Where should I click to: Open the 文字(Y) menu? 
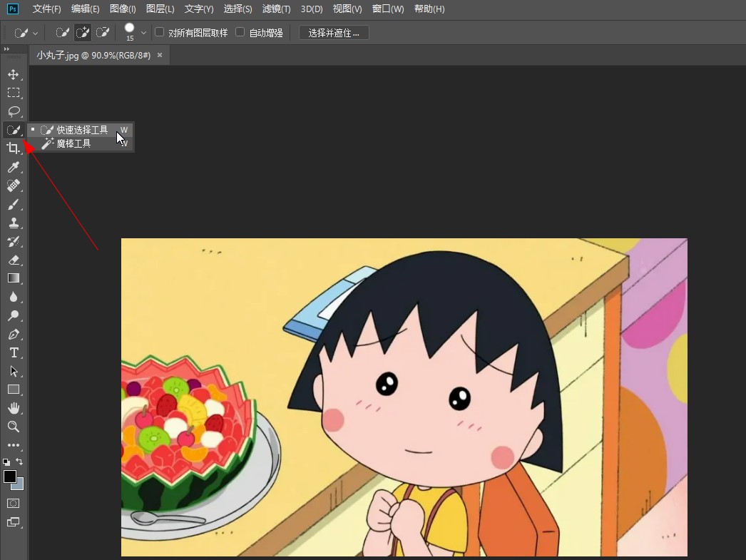pyautogui.click(x=199, y=9)
